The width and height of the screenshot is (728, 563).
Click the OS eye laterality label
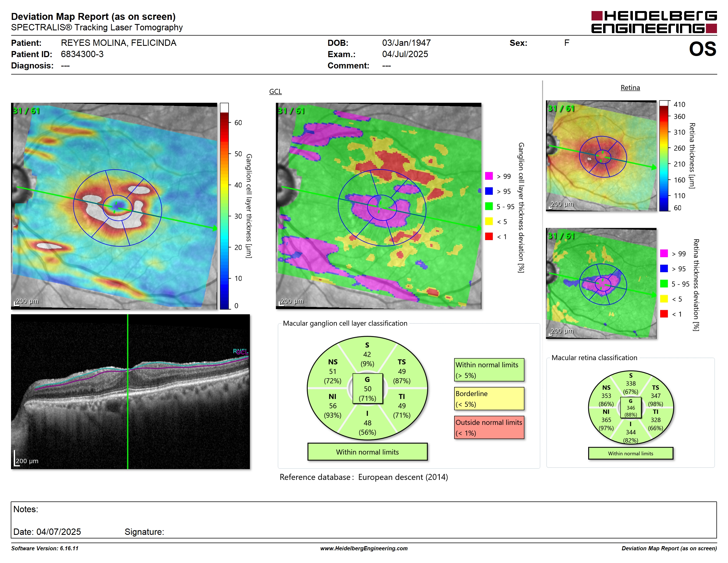[x=702, y=49]
